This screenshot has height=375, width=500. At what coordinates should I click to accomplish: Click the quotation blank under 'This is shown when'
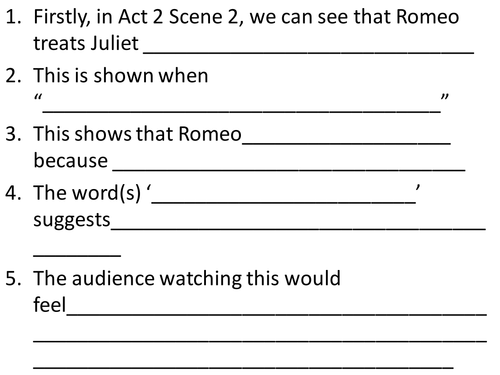[242, 111]
